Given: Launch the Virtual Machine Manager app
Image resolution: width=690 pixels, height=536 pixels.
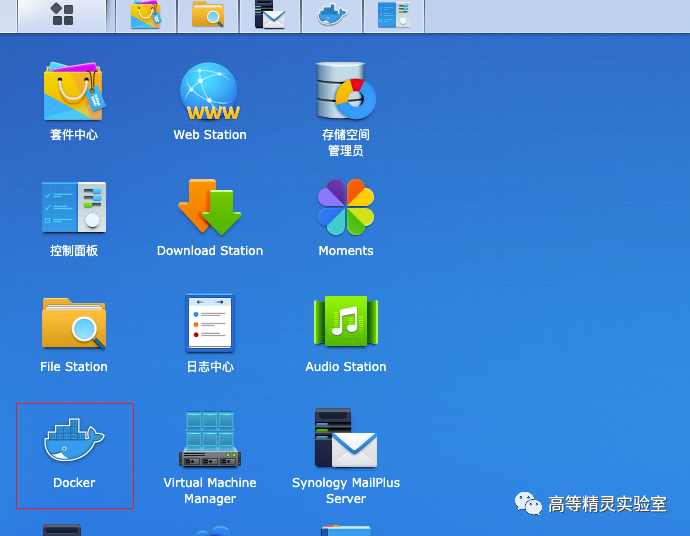Looking at the screenshot, I should pyautogui.click(x=210, y=439).
